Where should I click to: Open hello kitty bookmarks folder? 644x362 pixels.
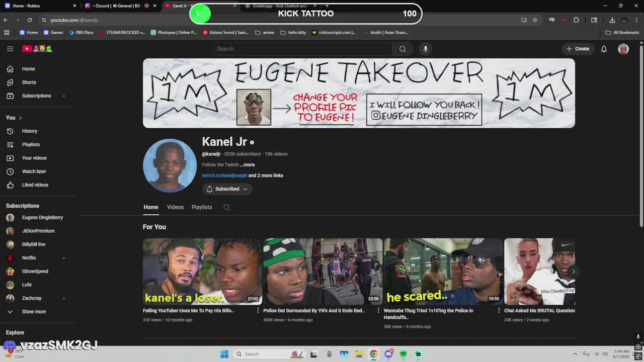pos(293,32)
